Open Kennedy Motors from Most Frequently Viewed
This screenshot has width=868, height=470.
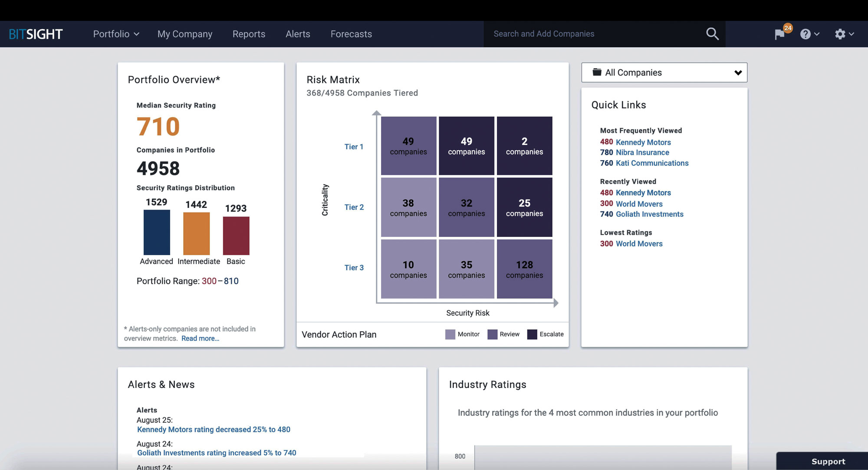pos(643,142)
